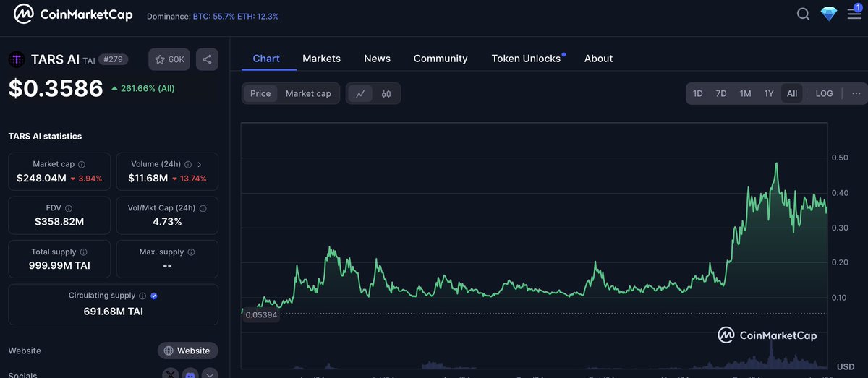Expand Volume (24h) arrow
Screen dimensions: 868x378
200,165
